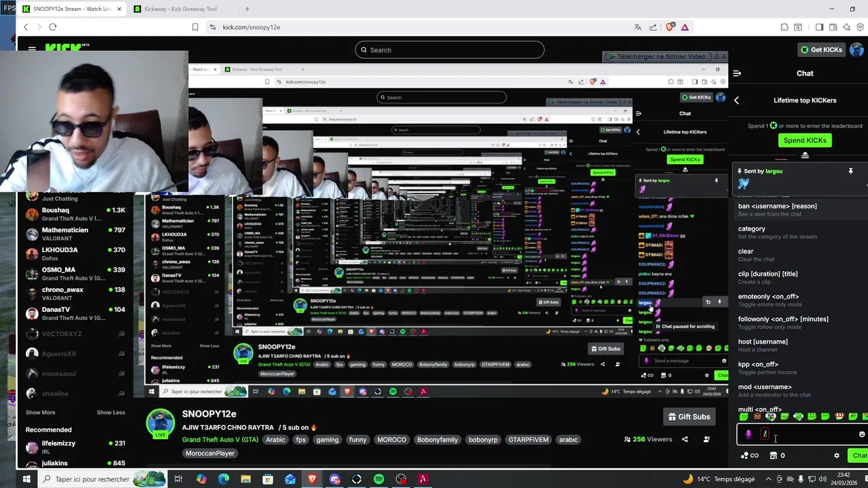This screenshot has width=868, height=488.
Task: Select the host [username] command
Action: coord(799,345)
